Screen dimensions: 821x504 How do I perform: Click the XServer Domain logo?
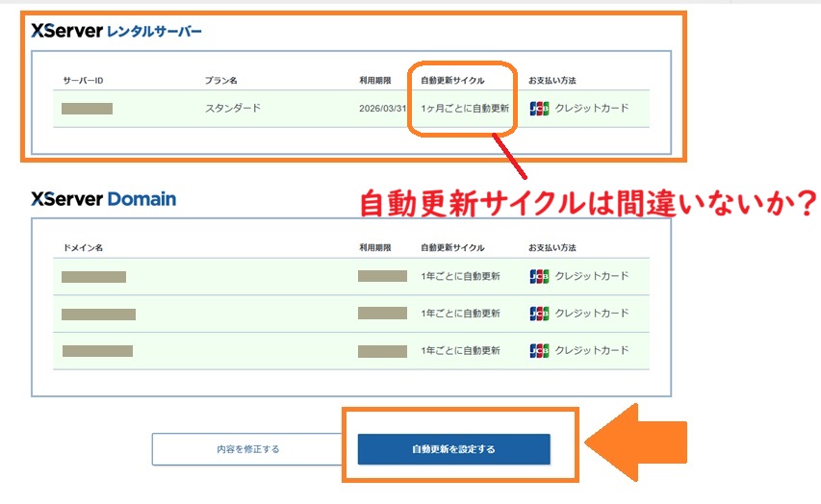104,199
